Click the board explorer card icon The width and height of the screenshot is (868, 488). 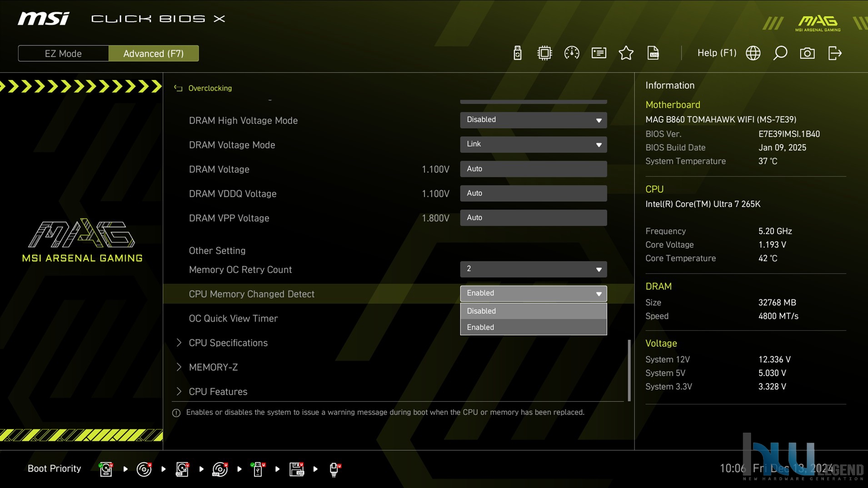point(599,53)
